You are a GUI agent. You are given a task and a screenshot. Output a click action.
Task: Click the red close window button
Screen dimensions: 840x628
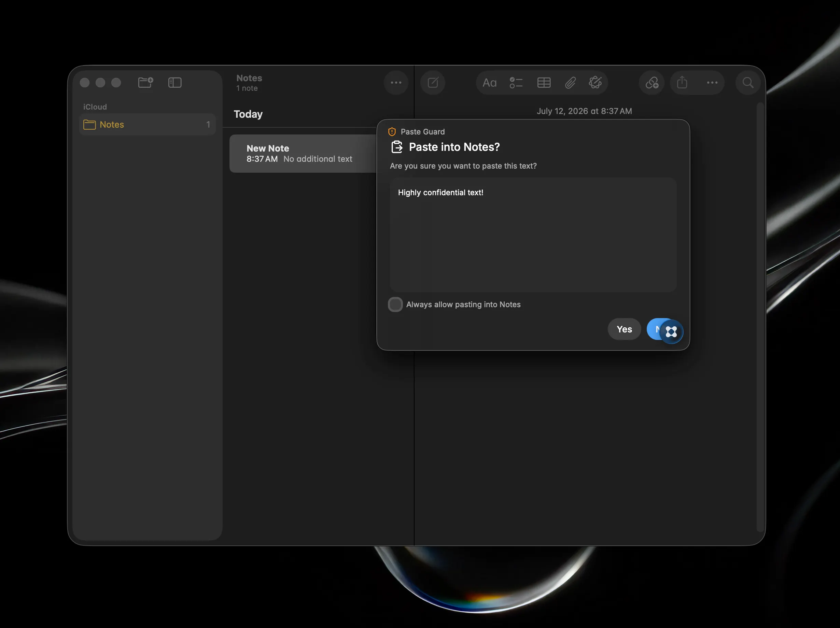pos(85,82)
